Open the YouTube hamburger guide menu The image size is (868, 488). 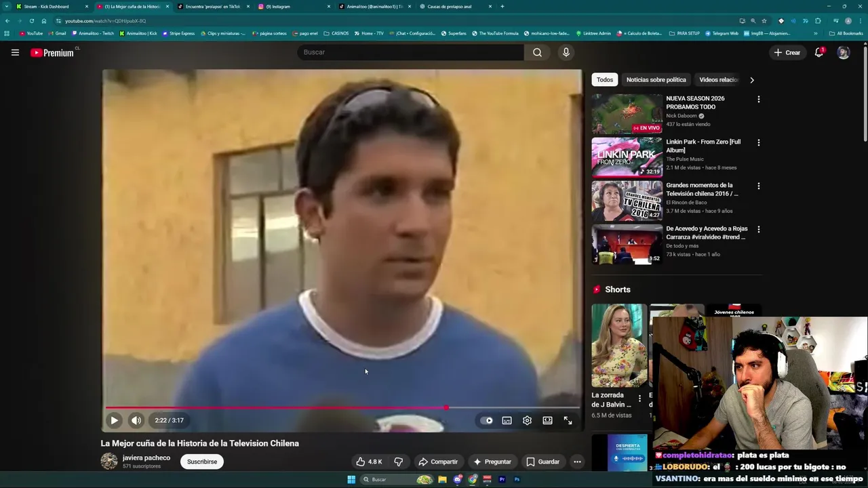coord(15,52)
